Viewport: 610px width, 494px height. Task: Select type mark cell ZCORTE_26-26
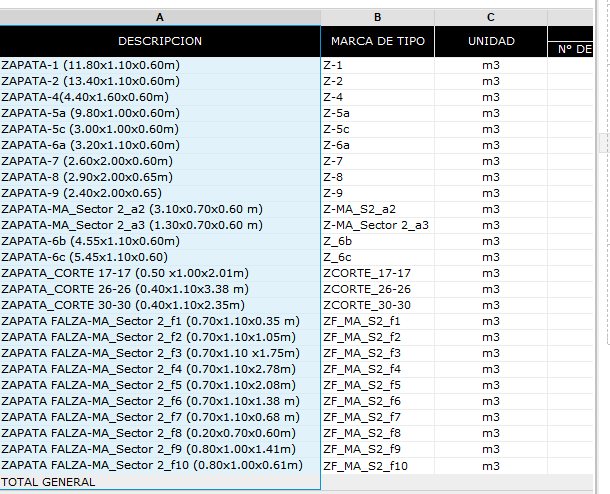[x=377, y=289]
